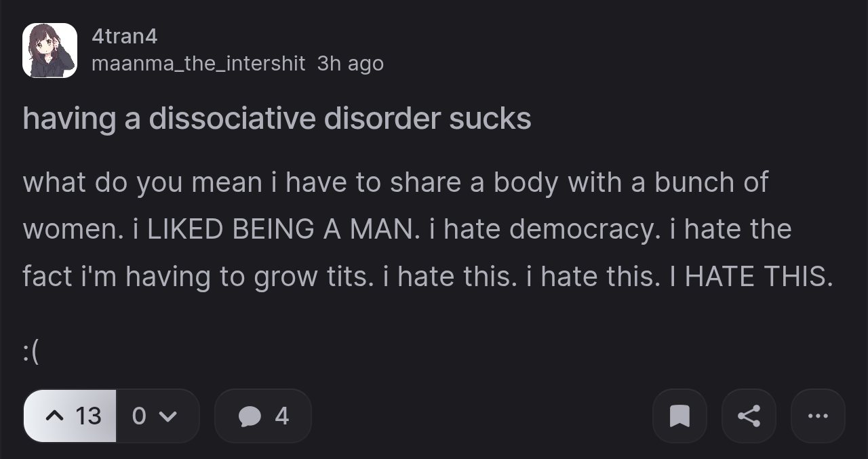Upvote the post using the up arrow

pyautogui.click(x=54, y=416)
